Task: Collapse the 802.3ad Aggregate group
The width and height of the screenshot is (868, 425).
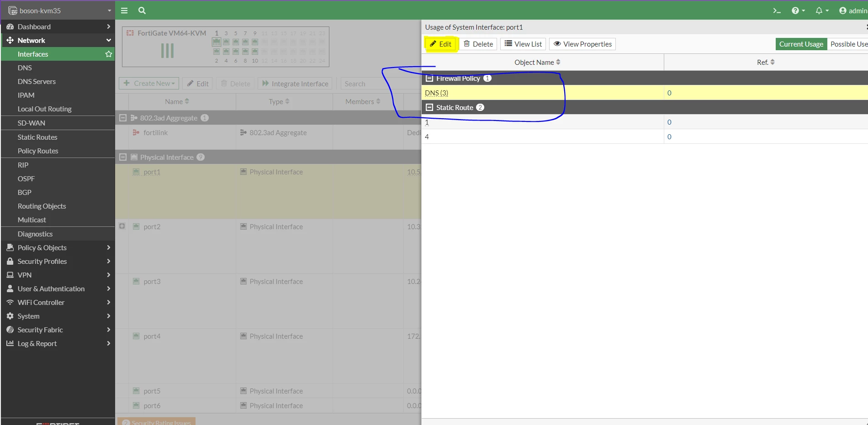Action: pyautogui.click(x=123, y=118)
